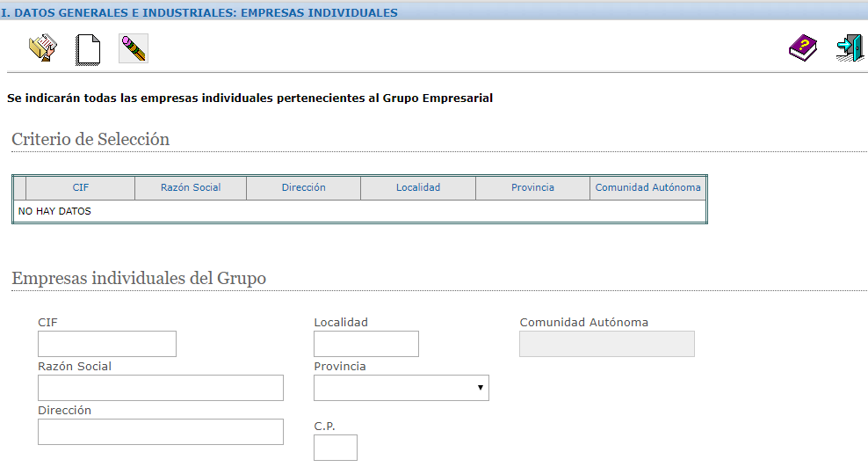Click the Dirección column header
Image resolution: width=868 pixels, height=467 pixels.
click(x=303, y=187)
